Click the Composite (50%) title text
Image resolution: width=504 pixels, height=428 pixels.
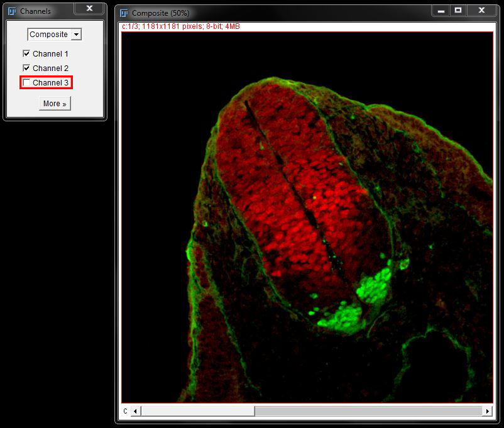[x=160, y=13]
